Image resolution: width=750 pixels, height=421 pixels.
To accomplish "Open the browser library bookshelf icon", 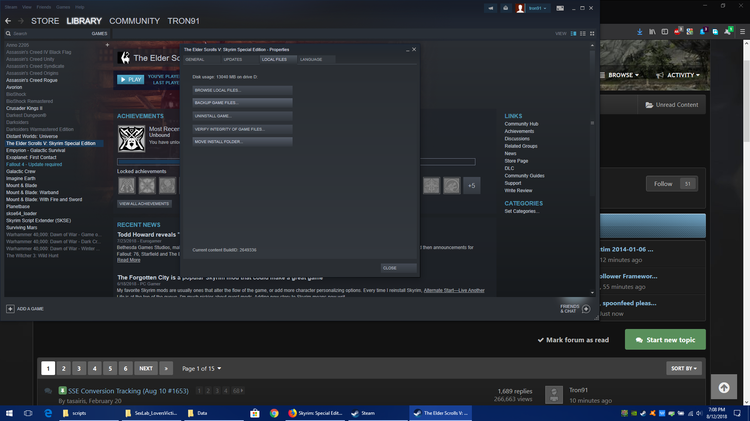I will point(652,32).
